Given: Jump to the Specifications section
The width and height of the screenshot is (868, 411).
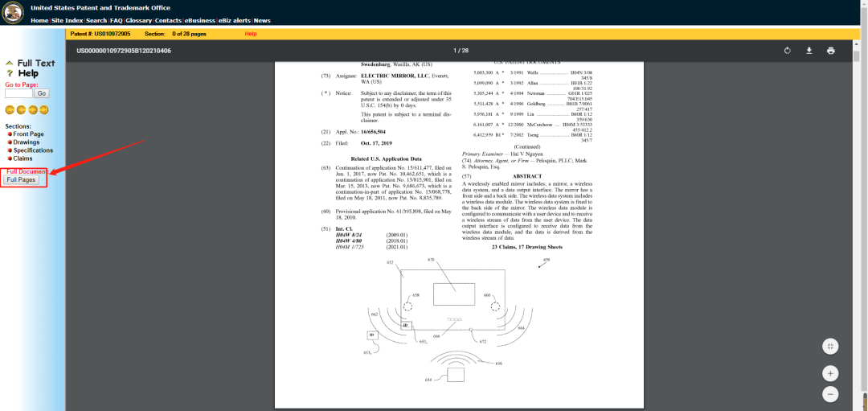Looking at the screenshot, I should tap(33, 150).
